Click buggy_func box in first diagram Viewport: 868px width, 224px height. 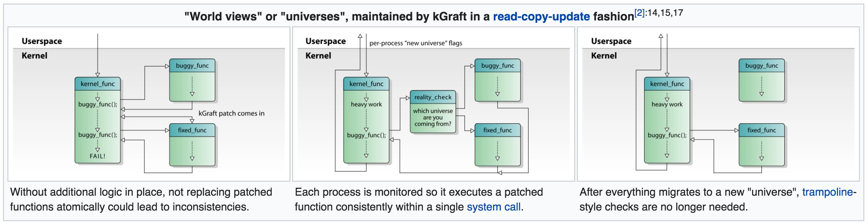pos(192,80)
